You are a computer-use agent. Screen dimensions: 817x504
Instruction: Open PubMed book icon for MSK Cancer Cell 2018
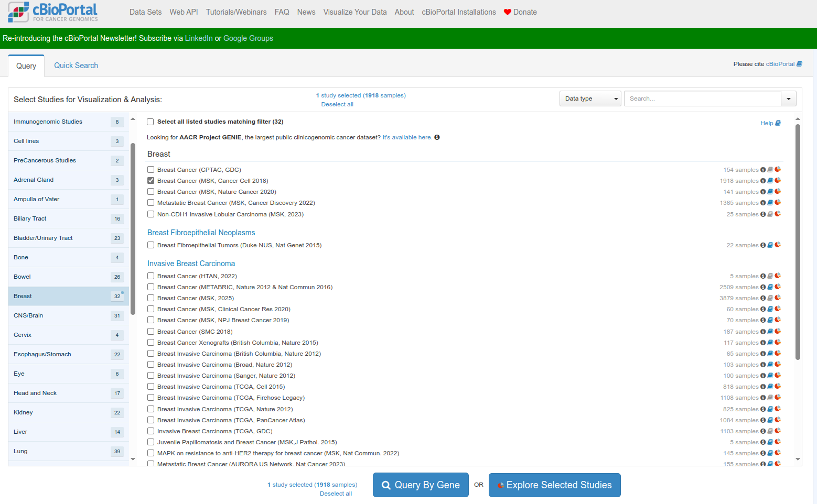tap(770, 181)
